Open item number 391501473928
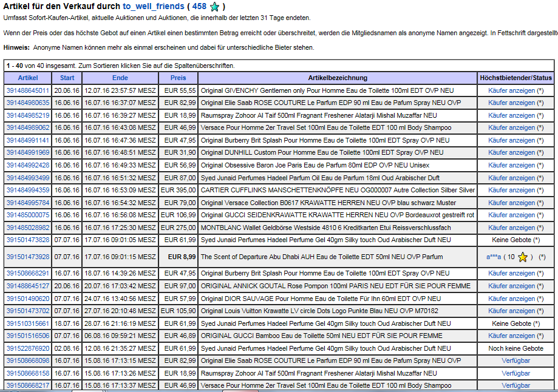The height and width of the screenshot is (392, 558). [x=28, y=257]
